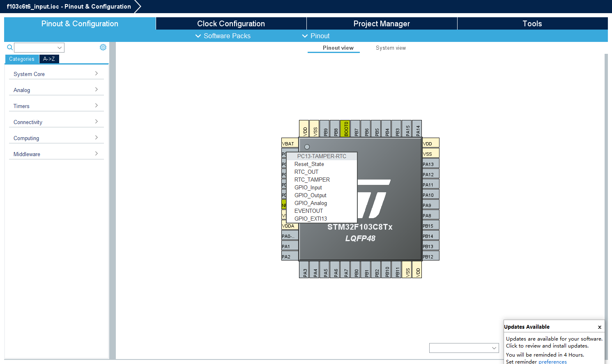Select GPIO_Output for pin PC13
Image resolution: width=612 pixels, height=364 pixels.
point(310,195)
